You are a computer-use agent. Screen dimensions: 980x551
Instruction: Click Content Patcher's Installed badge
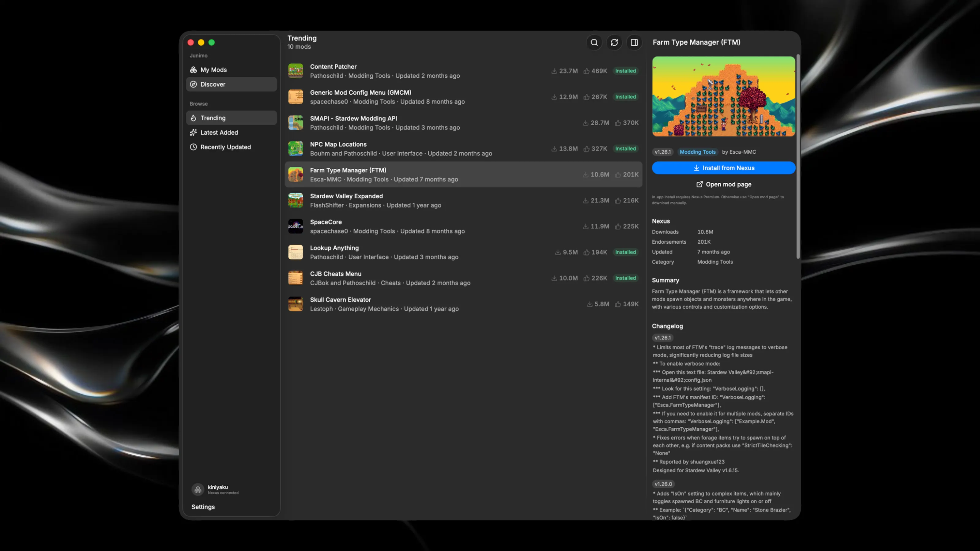(625, 71)
